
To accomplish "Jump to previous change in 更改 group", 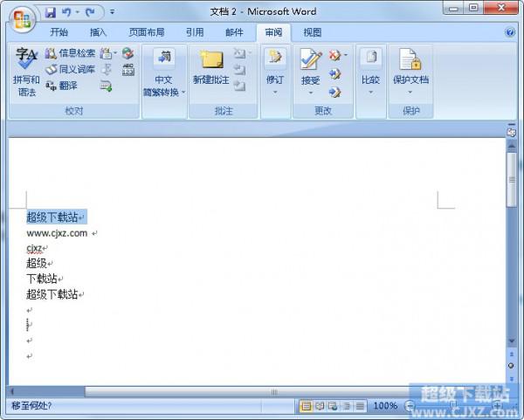I will 334,73.
